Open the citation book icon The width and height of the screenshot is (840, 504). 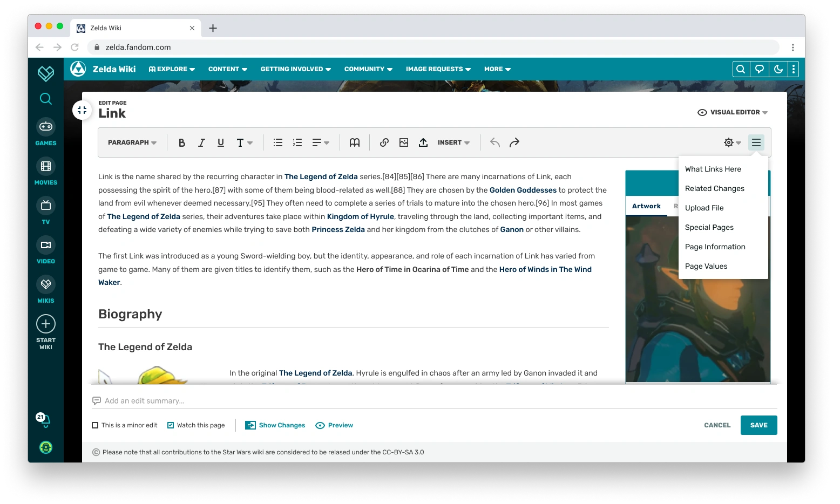[x=355, y=142]
